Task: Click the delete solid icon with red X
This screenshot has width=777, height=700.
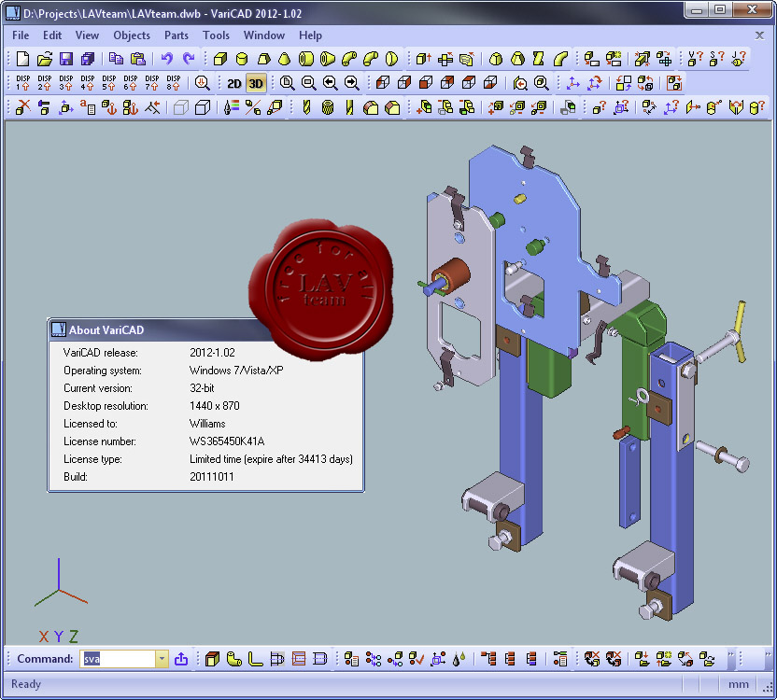Action: click(22, 107)
